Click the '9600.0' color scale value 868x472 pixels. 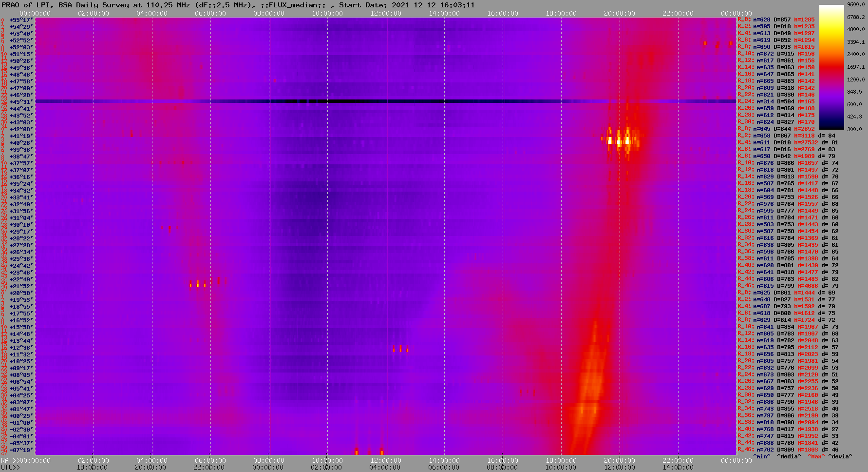pyautogui.click(x=856, y=4)
